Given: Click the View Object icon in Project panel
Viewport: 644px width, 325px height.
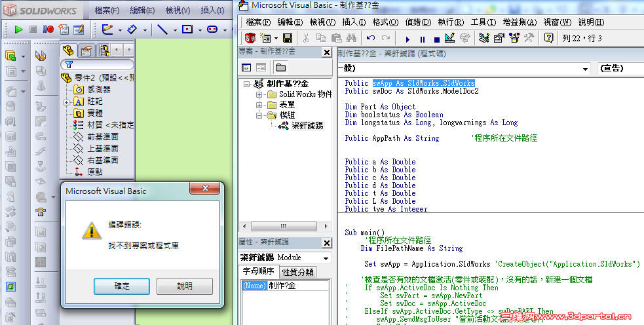Looking at the screenshot, I should coord(261,67).
